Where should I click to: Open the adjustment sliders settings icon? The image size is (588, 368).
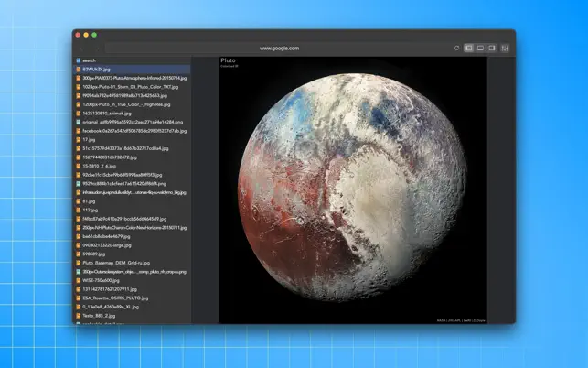click(x=505, y=49)
